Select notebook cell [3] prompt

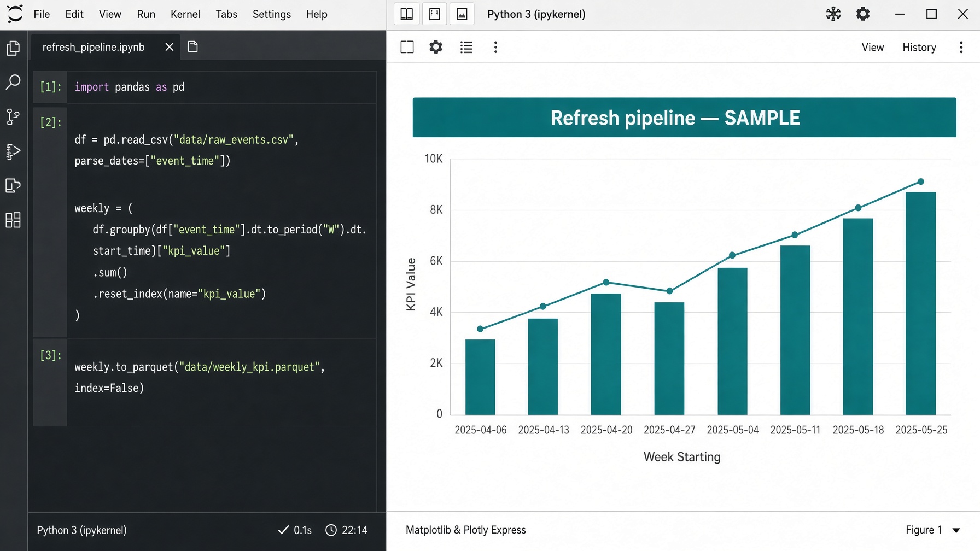(50, 355)
